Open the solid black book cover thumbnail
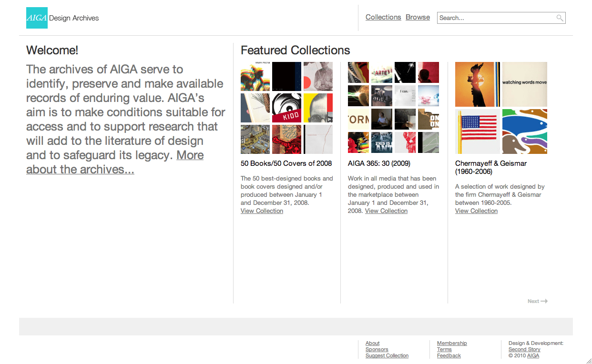The image size is (592, 364). point(286,77)
